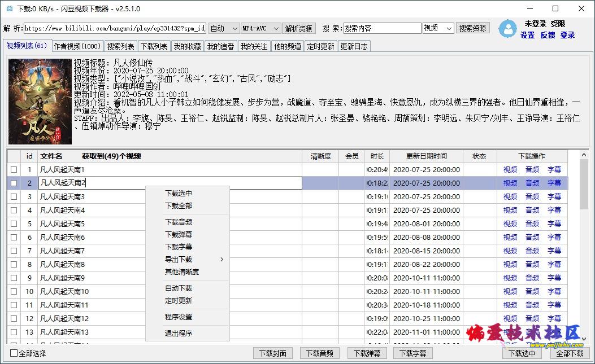Screen dimensions: 595x364
Task: Click the scrollbar up arrow
Action: tap(584, 155)
